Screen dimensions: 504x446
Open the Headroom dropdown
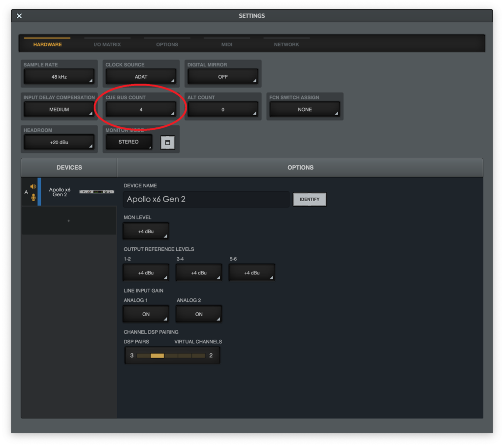[59, 142]
